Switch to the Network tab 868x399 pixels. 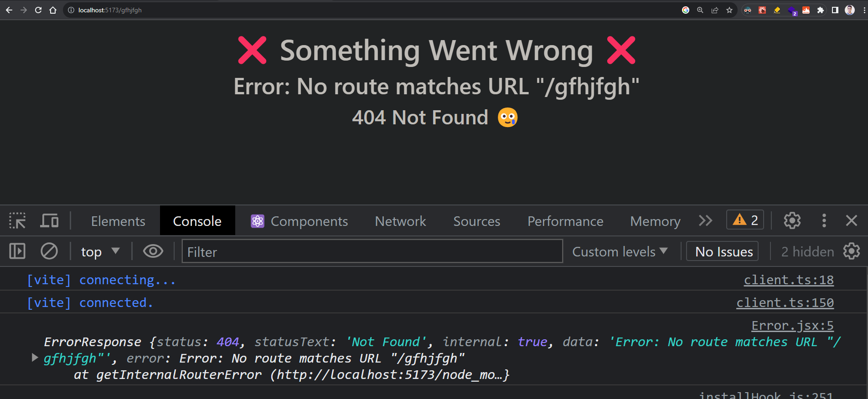click(400, 221)
